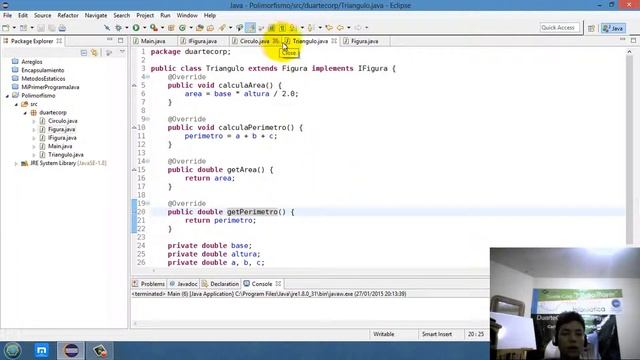Fold the method at line 14

(x=148, y=161)
